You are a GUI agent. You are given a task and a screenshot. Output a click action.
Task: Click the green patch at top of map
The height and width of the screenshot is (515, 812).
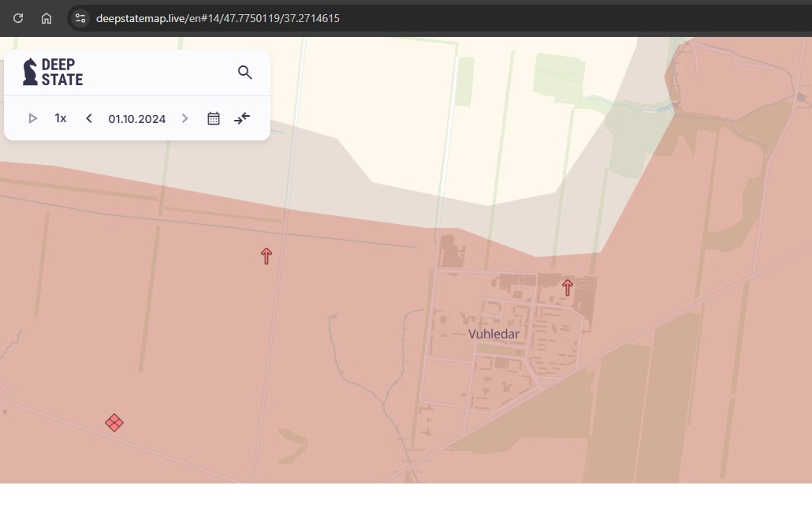click(558, 75)
